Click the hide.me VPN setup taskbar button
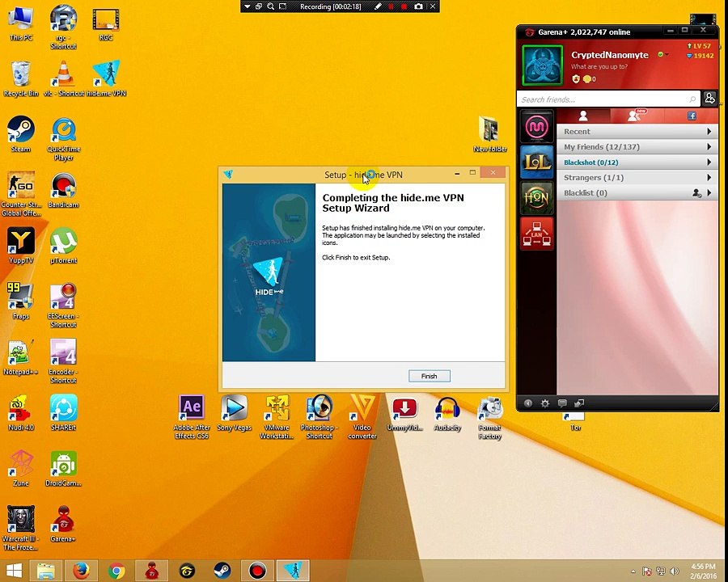Viewport: 728px width, 582px height. coord(293,571)
